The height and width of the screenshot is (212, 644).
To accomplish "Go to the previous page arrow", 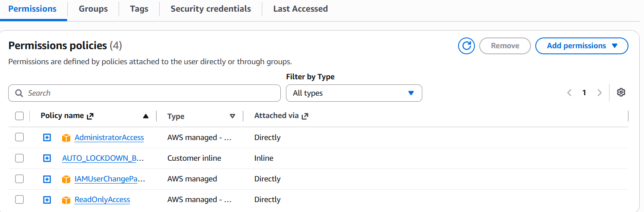I will [569, 93].
